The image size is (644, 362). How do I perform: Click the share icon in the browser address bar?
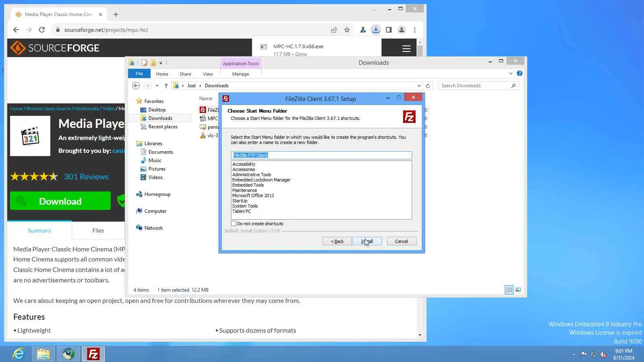click(x=334, y=30)
